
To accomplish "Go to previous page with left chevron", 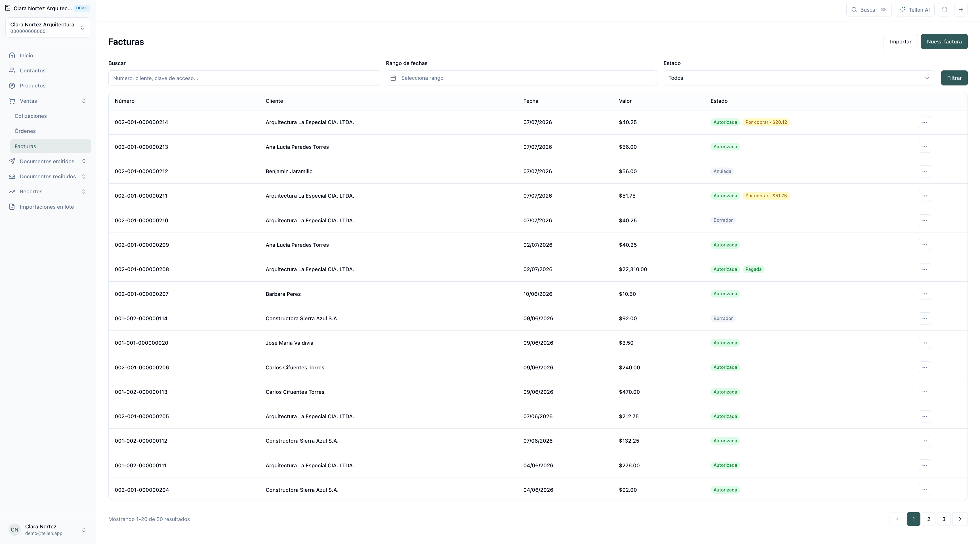I will coord(897,519).
